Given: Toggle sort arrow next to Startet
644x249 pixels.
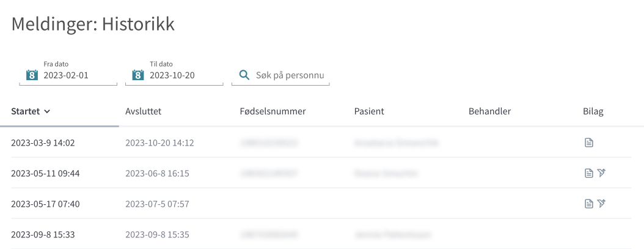Looking at the screenshot, I should tap(47, 111).
